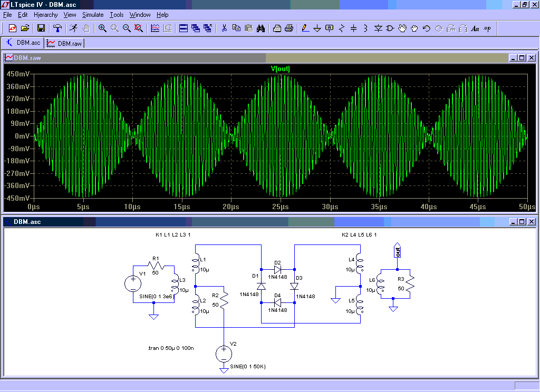Select the Draw Wire pencil tool
This screenshot has height=392, width=540.
305,28
